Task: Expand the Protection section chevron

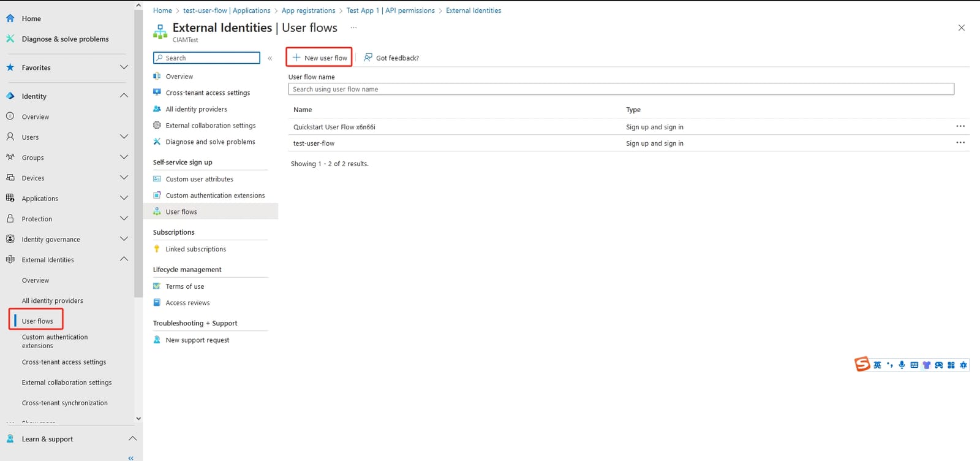Action: tap(124, 218)
